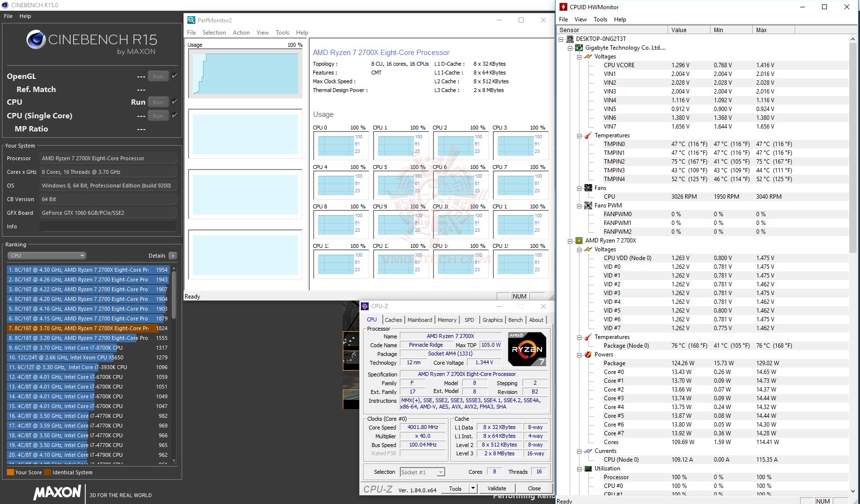860x504 pixels.
Task: Open the Help menu in Cinebench
Action: pos(25,16)
